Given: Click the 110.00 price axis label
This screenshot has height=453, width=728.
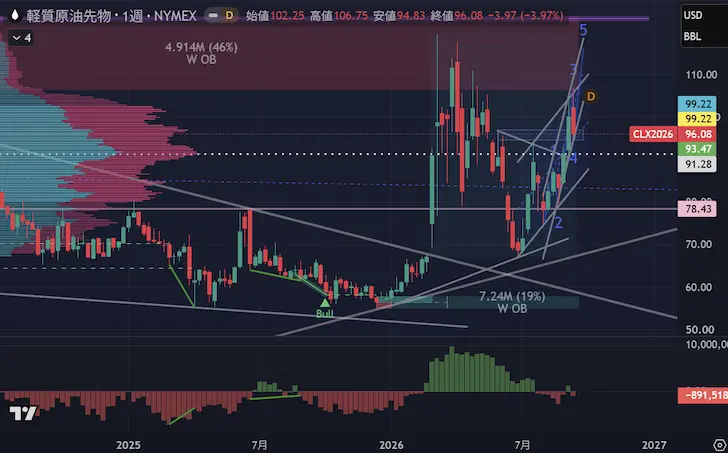Looking at the screenshot, I should [701, 75].
